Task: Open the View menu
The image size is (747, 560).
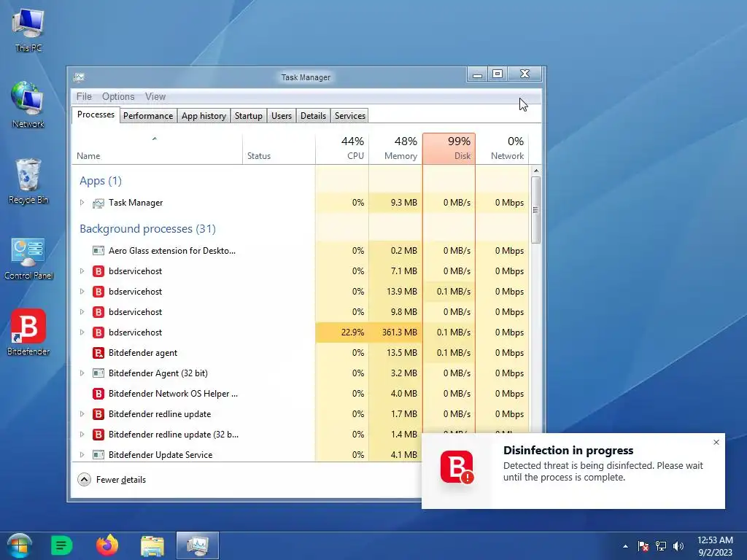Action: 155,97
